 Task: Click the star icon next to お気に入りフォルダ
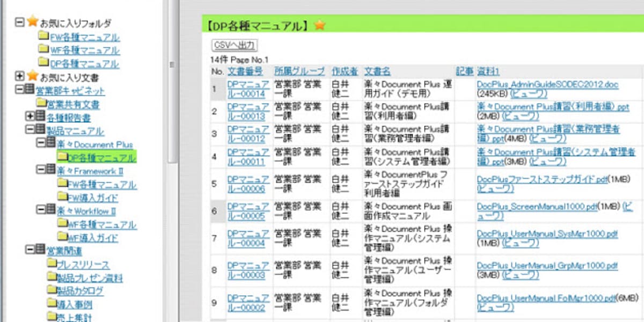(x=33, y=22)
